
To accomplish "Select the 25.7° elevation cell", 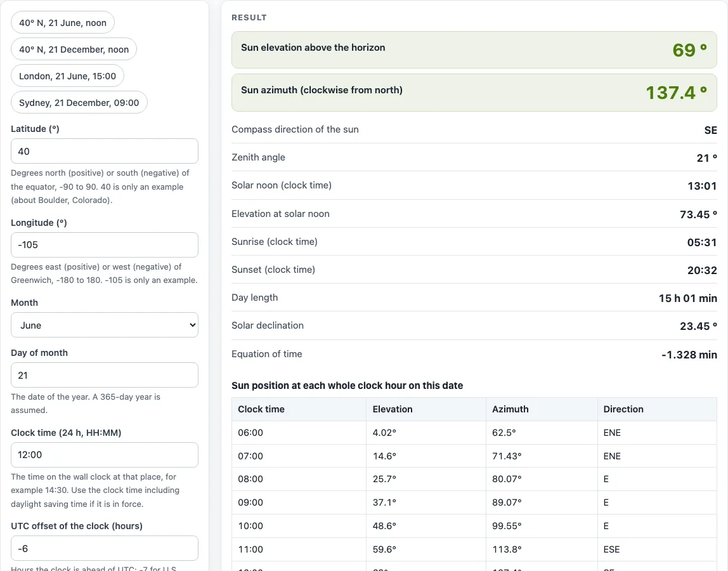I will (426, 479).
